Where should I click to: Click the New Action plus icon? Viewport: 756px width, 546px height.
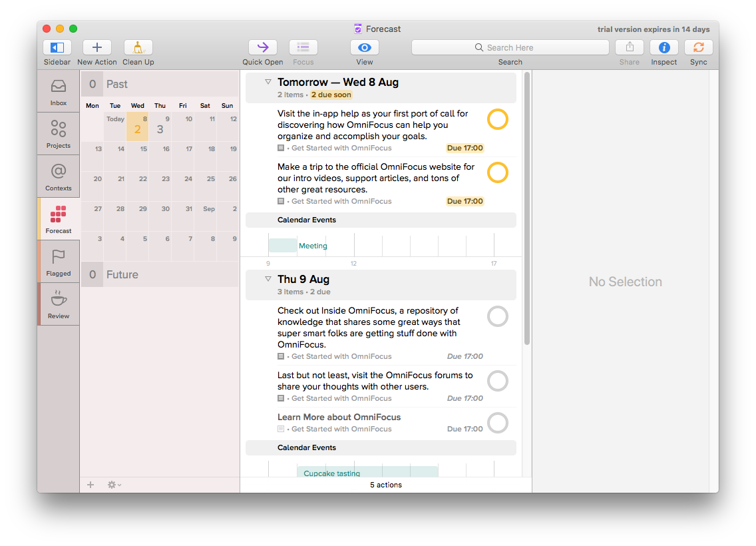tap(97, 48)
